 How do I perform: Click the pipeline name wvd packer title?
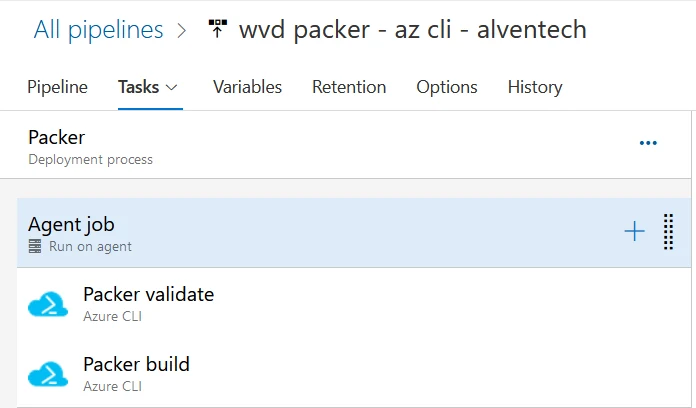(413, 30)
